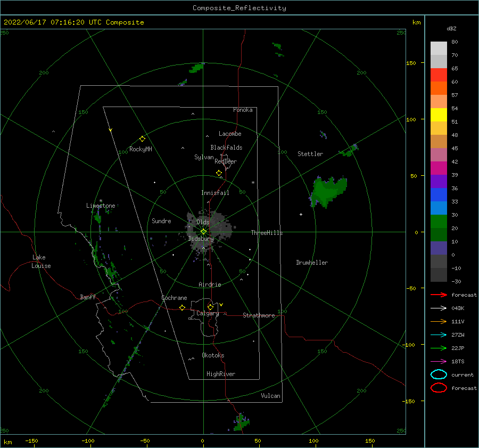Click the yellow diamond marker below Cochrane
Screen dimensions: 479x448
coord(182,307)
